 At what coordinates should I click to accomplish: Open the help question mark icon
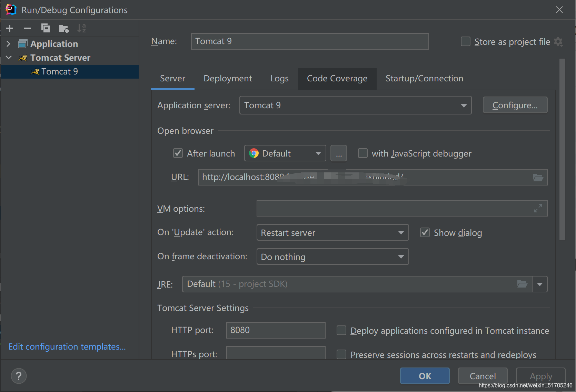[x=19, y=376]
